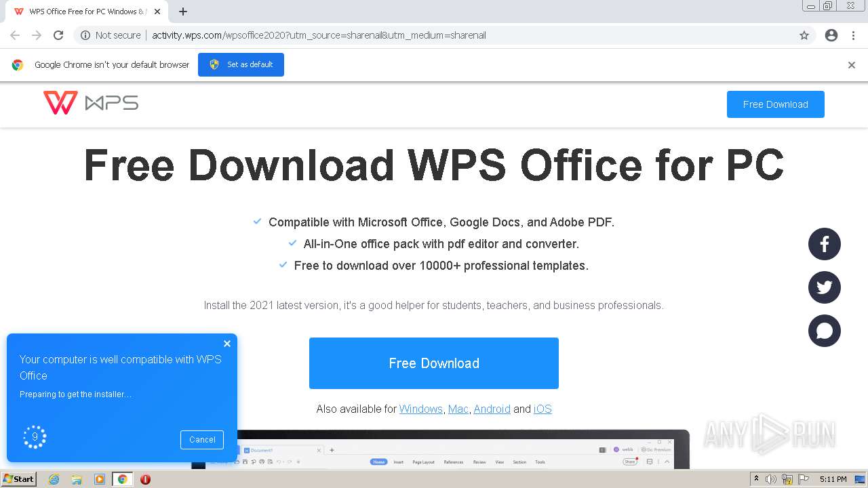The image size is (868, 488).
Task: Go forward in browser history
Action: 37,35
